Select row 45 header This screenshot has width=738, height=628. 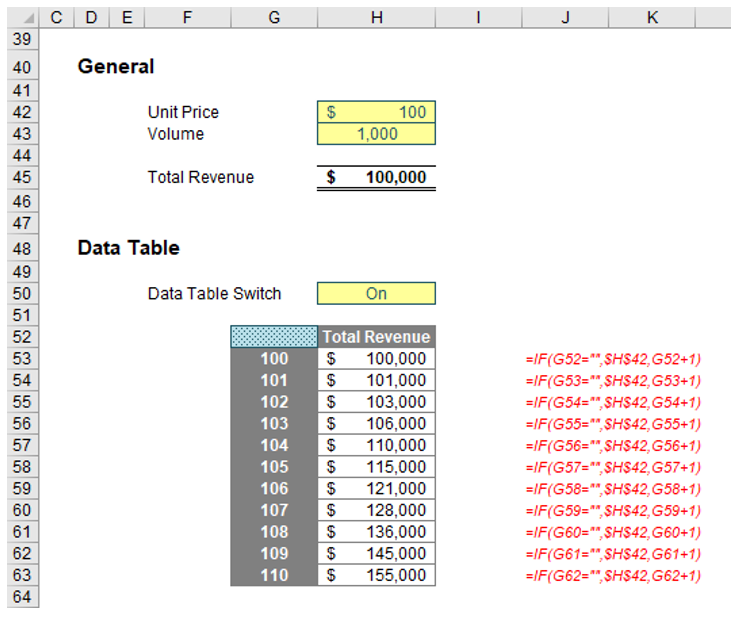pyautogui.click(x=23, y=177)
